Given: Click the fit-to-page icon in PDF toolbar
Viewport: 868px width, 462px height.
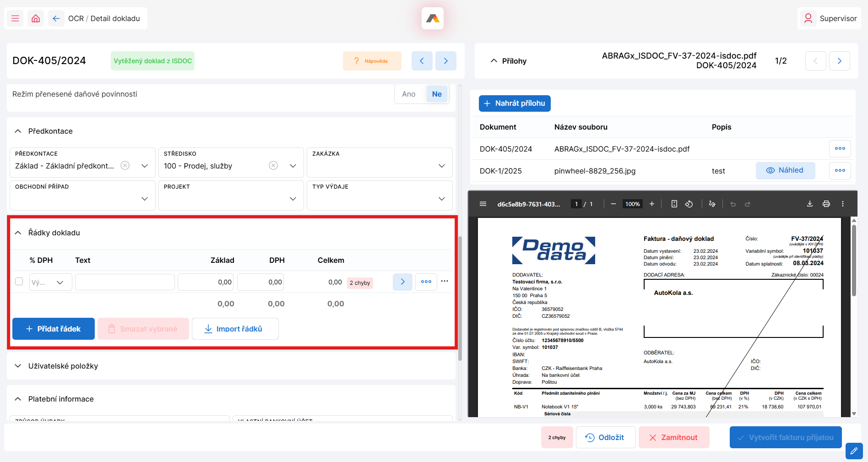Looking at the screenshot, I should click(674, 204).
